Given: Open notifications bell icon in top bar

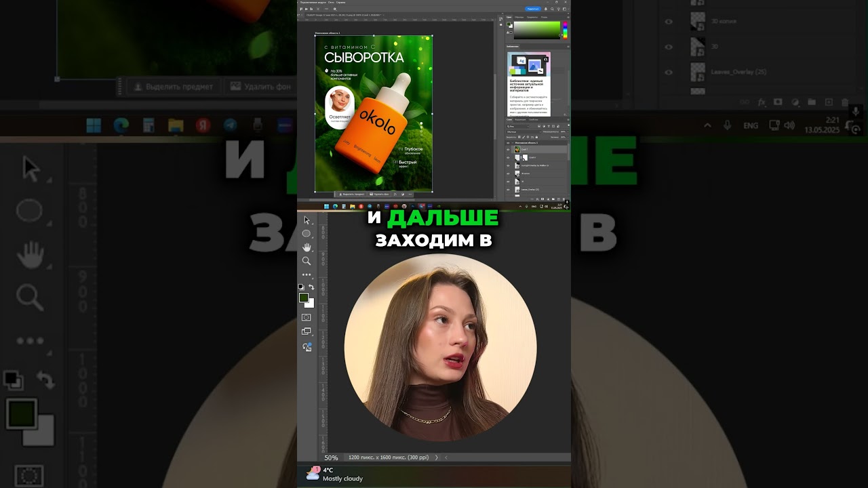Looking at the screenshot, I should tap(546, 9).
